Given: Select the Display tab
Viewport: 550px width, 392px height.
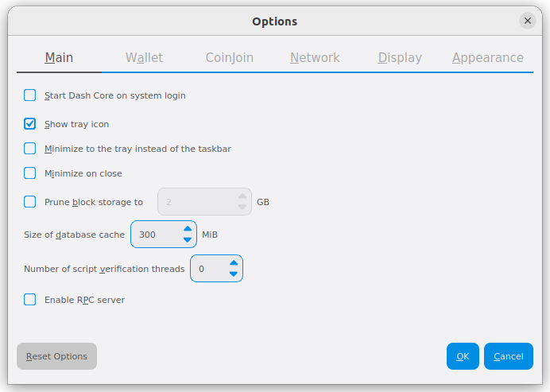Looking at the screenshot, I should pos(400,58).
